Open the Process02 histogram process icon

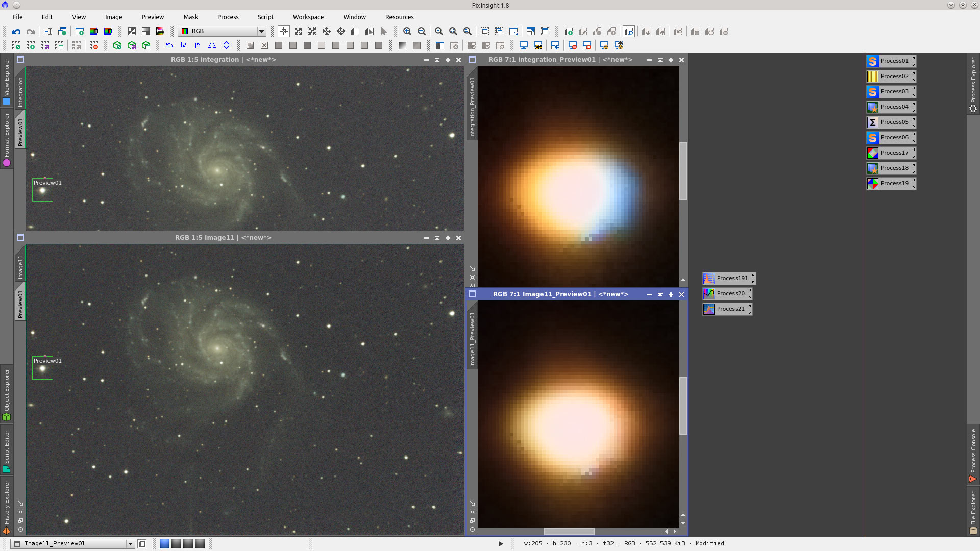(891, 76)
